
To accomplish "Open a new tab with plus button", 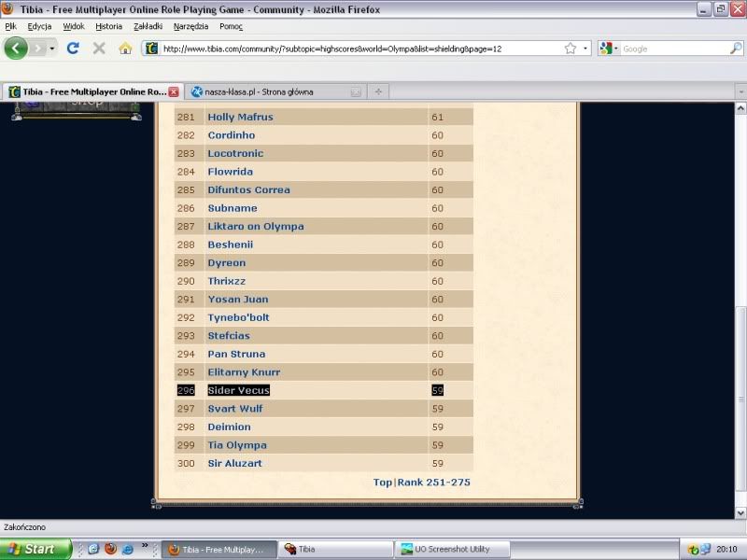I will pos(378,91).
